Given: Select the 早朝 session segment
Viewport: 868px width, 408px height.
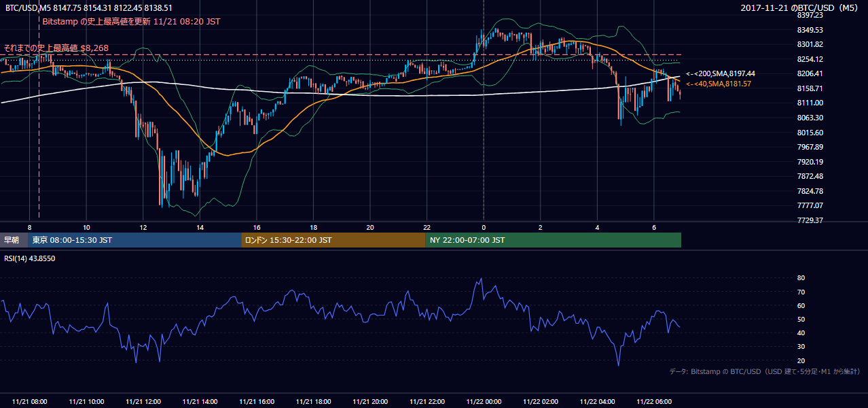Looking at the screenshot, I should pos(14,240).
